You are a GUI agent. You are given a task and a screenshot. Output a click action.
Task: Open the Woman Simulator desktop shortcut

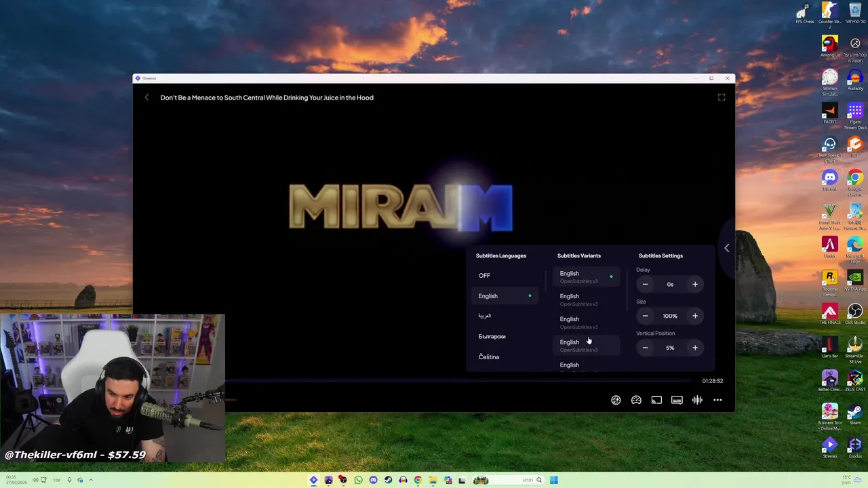(830, 81)
